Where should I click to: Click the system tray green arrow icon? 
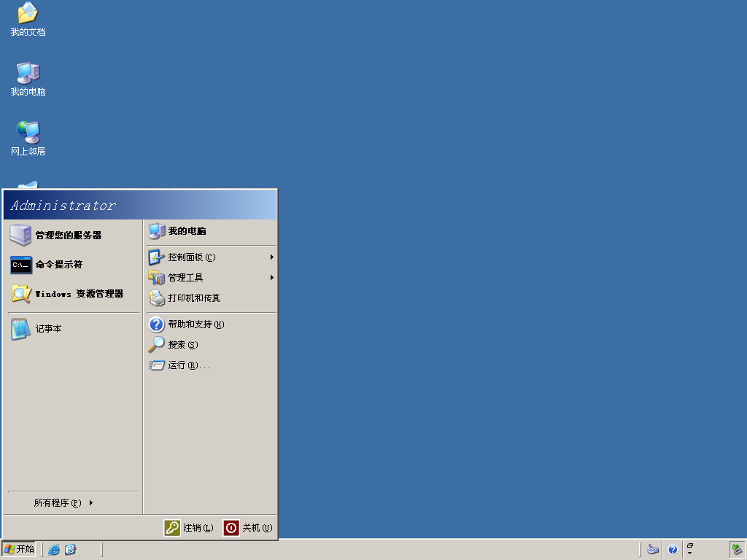click(x=737, y=550)
